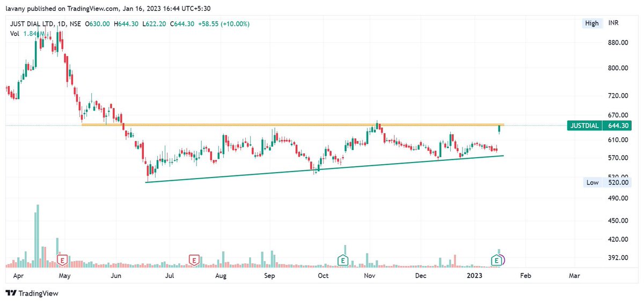
Task: Click the Oct label on time axis
Action: pyautogui.click(x=323, y=275)
